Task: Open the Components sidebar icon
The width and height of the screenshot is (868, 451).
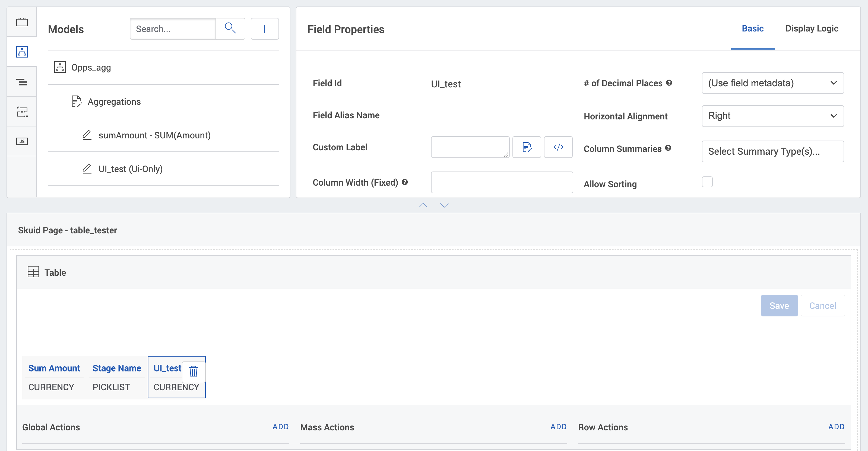Action: [x=22, y=22]
